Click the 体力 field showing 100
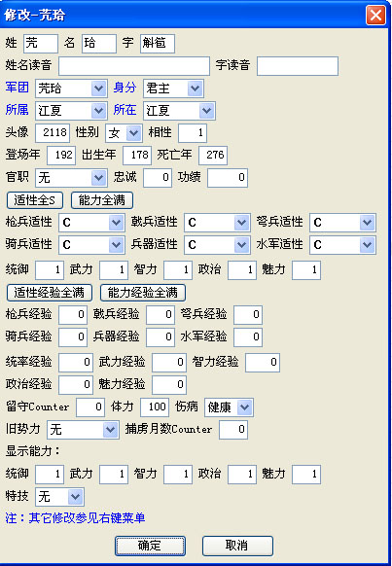Screen dimensions: 392x566 pyautogui.click(x=155, y=407)
